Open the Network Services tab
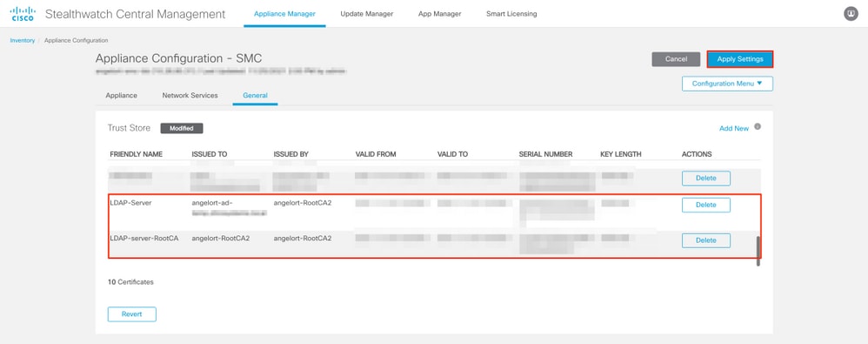The image size is (868, 344). tap(190, 95)
